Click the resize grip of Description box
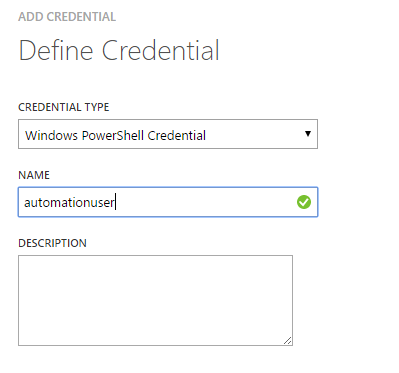The height and width of the screenshot is (373, 399). [x=288, y=341]
